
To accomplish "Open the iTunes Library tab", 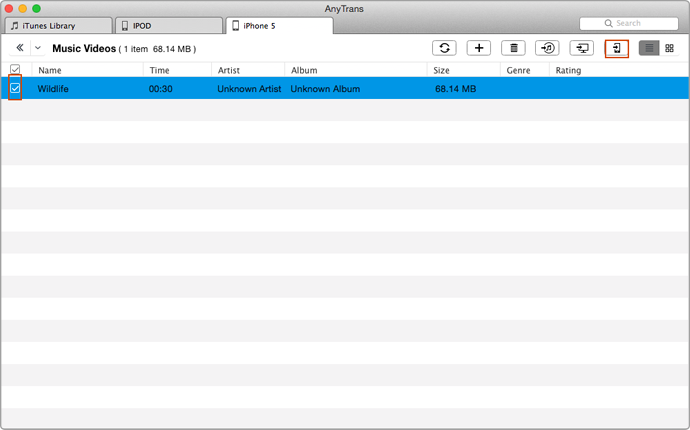I will 57,26.
